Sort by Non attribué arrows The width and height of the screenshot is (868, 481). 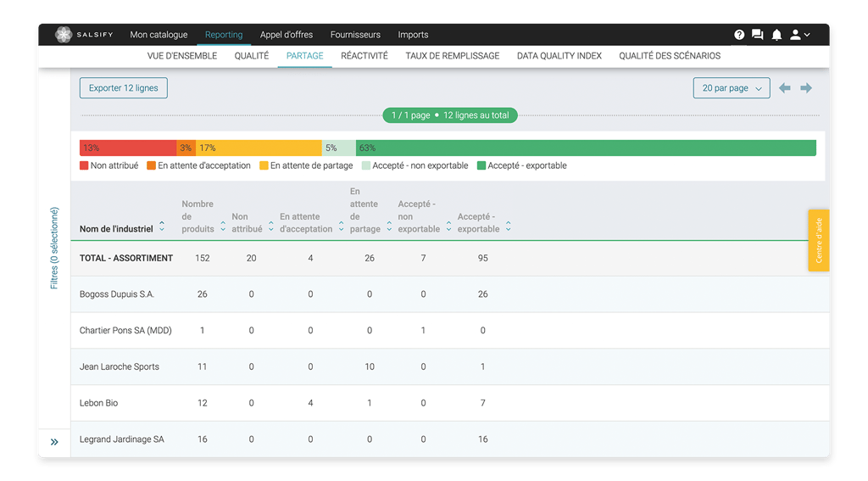[x=270, y=226]
